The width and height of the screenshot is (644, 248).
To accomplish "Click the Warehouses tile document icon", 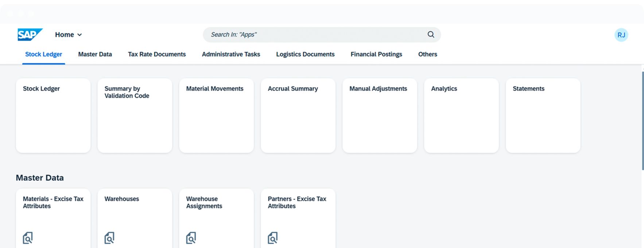I will (x=109, y=238).
